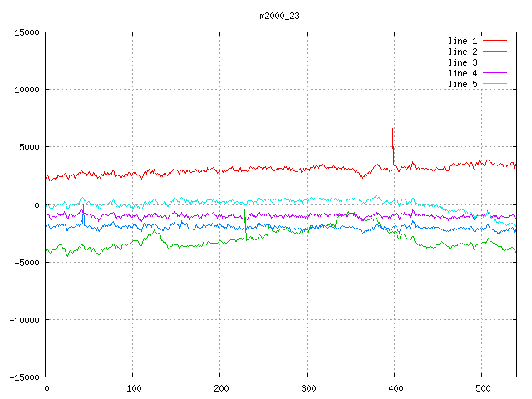Viewport: 532px width, 399px height.
Task: Click the 300 x-axis tick label
Action: tap(307, 388)
